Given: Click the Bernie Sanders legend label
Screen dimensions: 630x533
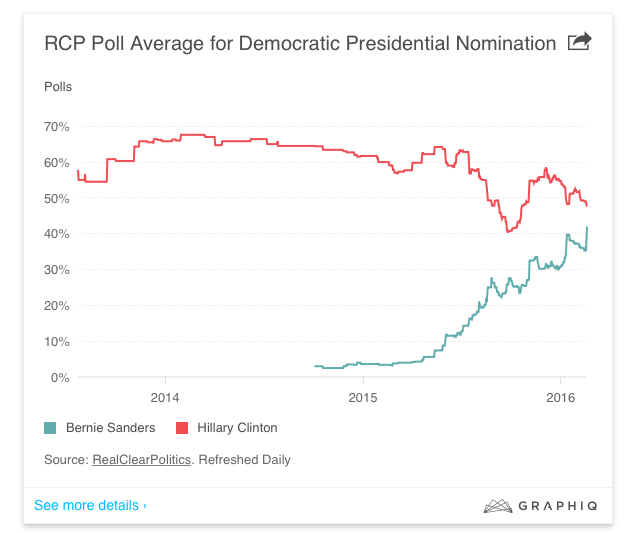Looking at the screenshot, I should click(x=110, y=428).
